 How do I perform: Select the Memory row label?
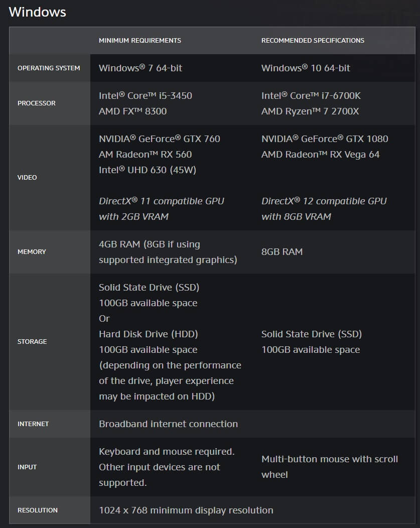(32, 251)
